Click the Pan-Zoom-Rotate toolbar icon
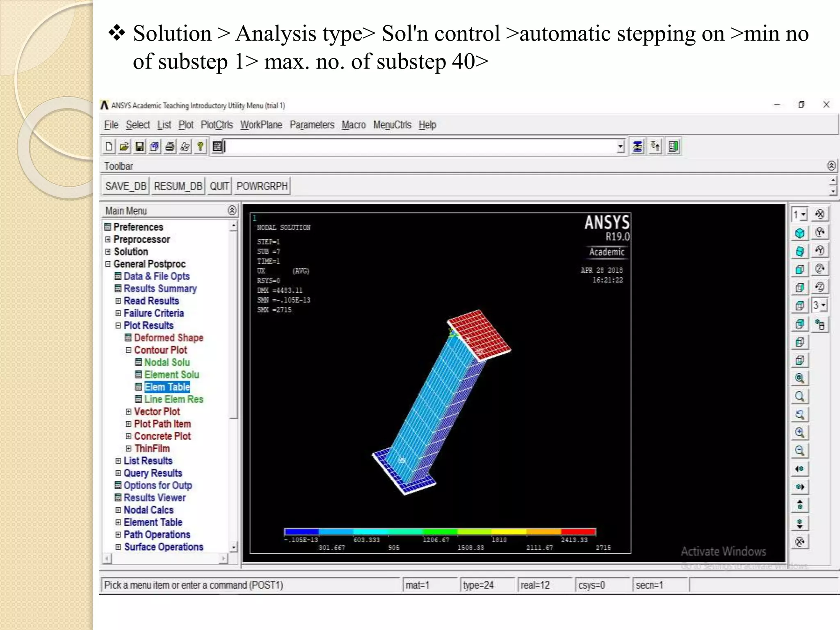This screenshot has height=630, width=840. (x=155, y=146)
